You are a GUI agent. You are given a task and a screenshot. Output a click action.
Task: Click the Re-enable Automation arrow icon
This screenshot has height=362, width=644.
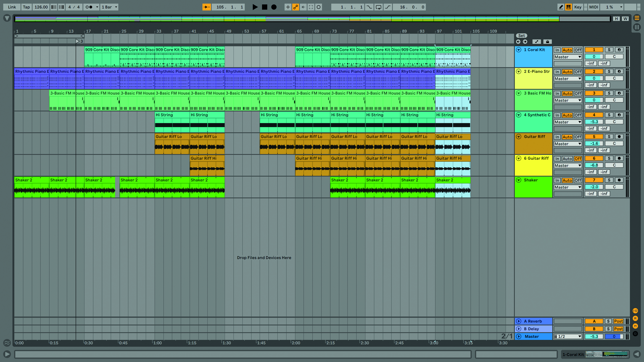point(303,7)
